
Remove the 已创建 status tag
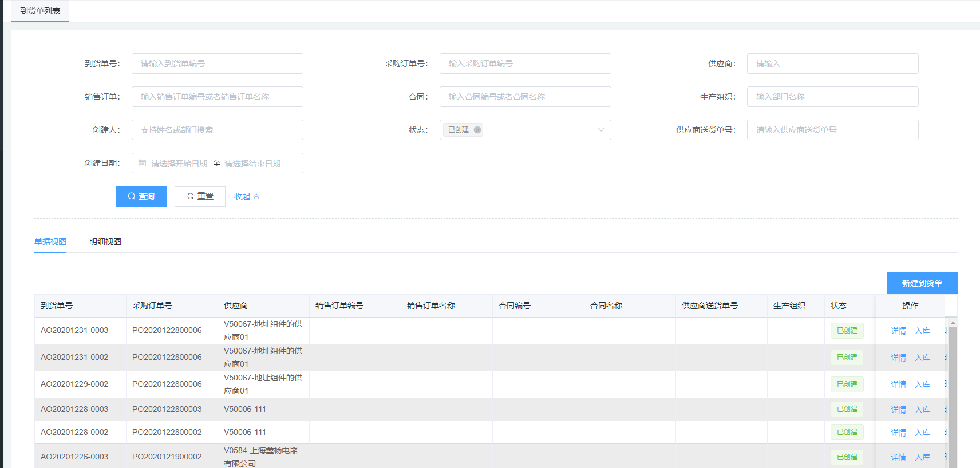[x=477, y=130]
